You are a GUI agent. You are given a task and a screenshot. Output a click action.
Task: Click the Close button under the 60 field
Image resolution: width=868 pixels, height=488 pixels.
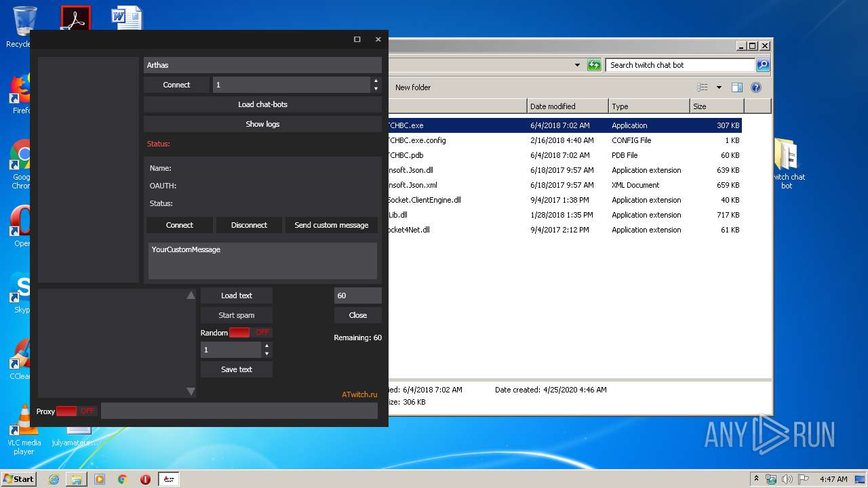point(358,315)
